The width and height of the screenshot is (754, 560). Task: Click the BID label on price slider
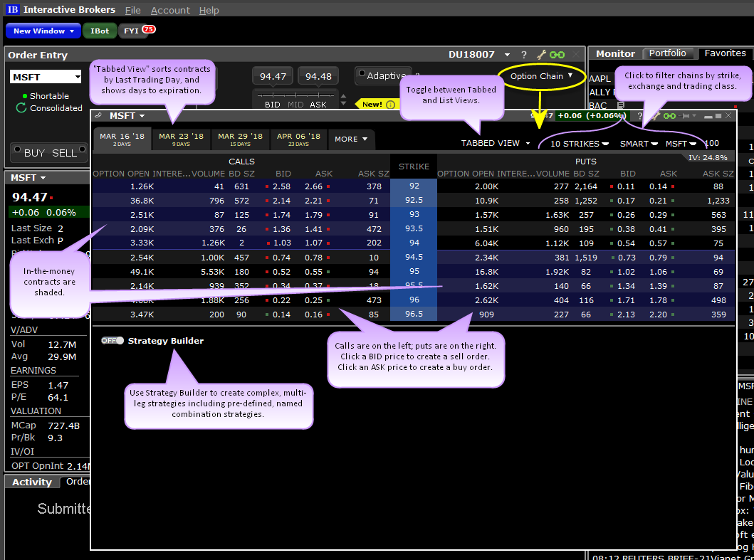click(273, 105)
